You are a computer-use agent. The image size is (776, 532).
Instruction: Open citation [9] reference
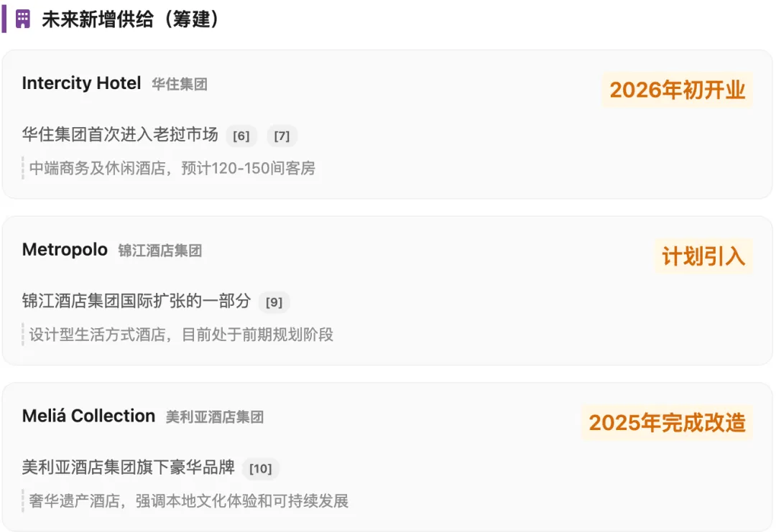click(274, 302)
